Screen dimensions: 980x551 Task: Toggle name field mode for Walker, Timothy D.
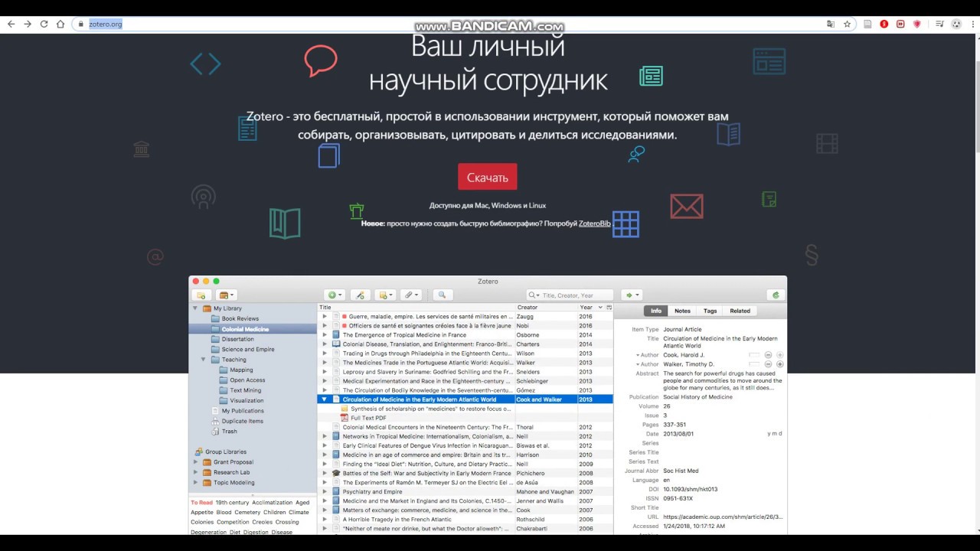754,364
